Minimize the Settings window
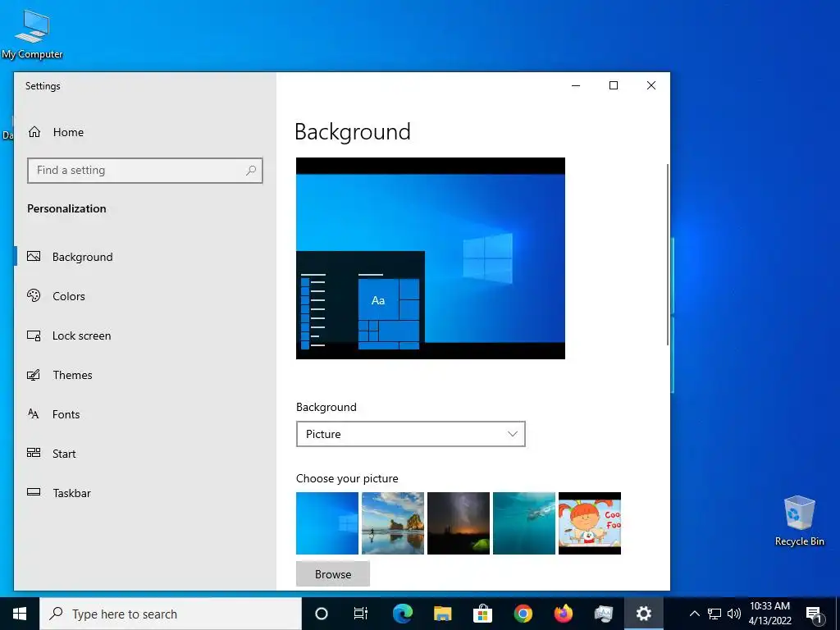The image size is (840, 630). [x=576, y=85]
